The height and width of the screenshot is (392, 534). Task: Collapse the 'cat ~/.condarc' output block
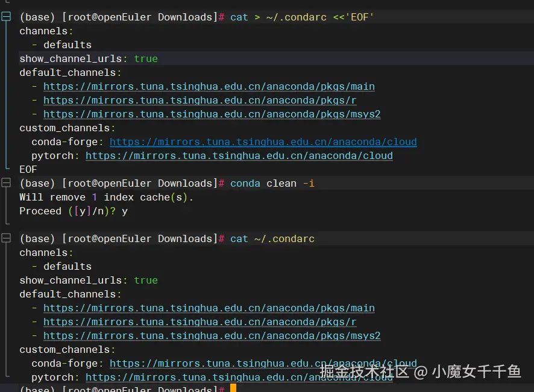pyautogui.click(x=6, y=238)
